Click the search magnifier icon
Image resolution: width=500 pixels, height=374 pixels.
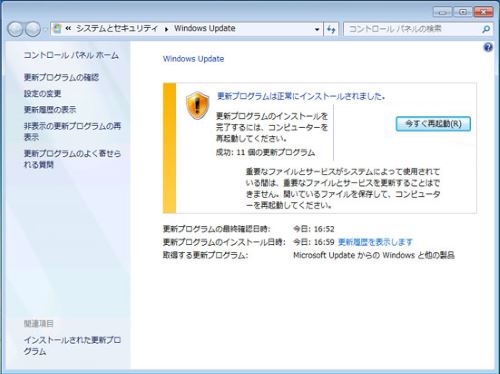coord(486,29)
